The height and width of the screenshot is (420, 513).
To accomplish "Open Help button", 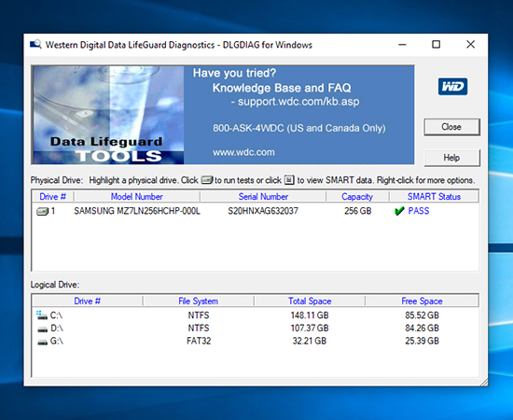I will point(451,158).
